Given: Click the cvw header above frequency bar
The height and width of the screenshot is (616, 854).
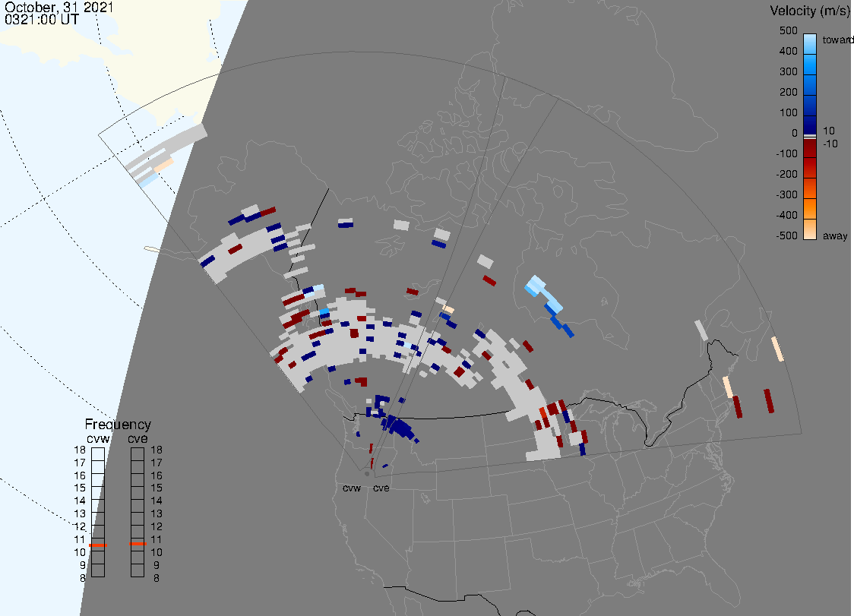Looking at the screenshot, I should [x=98, y=439].
